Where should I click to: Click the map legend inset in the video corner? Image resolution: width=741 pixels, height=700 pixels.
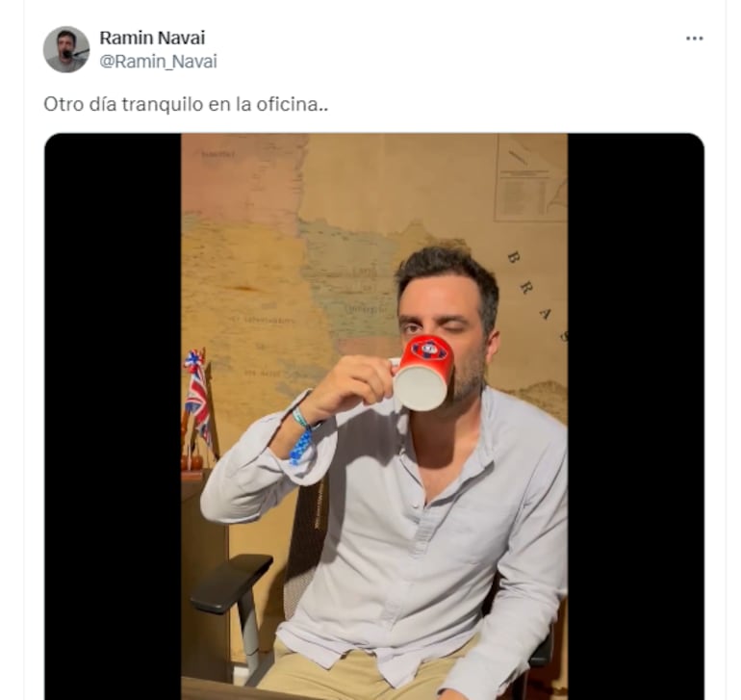[530, 178]
